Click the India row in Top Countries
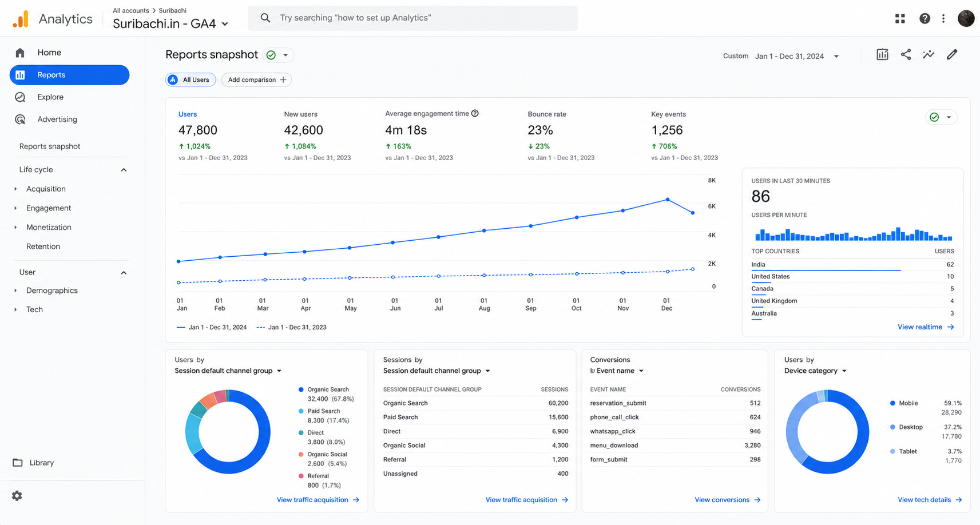This screenshot has width=980, height=525. pyautogui.click(x=852, y=265)
